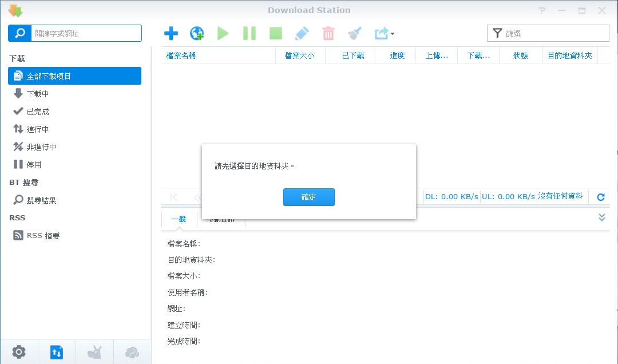This screenshot has height=364, width=618.
Task: Sort by the 上傳 speed column header
Action: point(437,56)
